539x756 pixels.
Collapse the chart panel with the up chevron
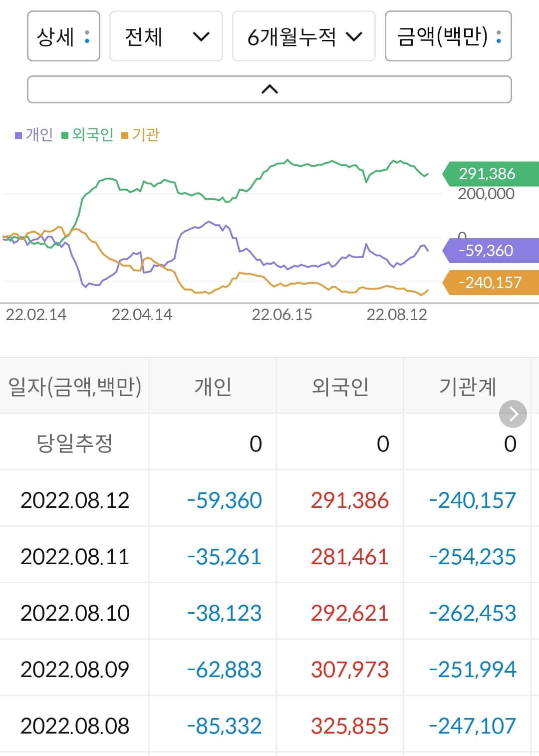(x=269, y=89)
